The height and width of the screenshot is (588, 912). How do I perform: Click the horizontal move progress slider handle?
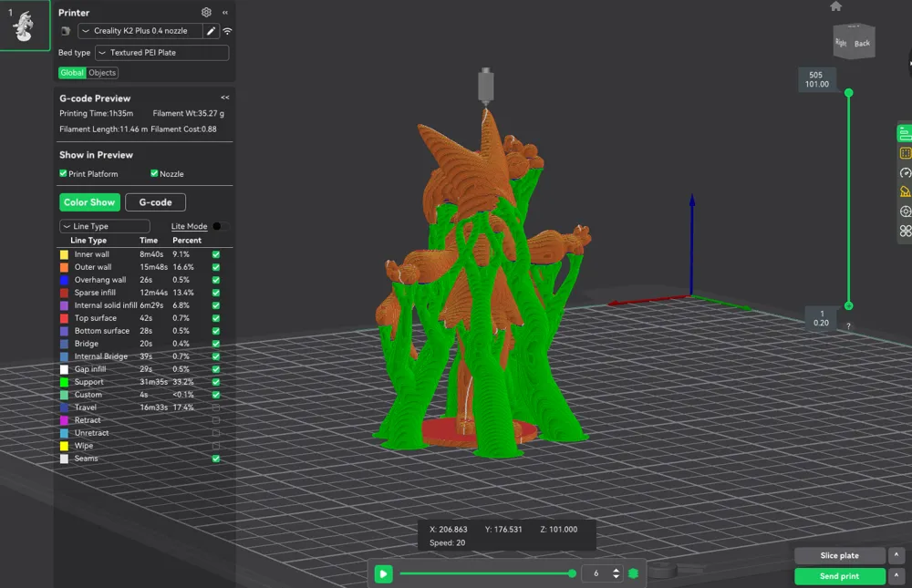573,573
